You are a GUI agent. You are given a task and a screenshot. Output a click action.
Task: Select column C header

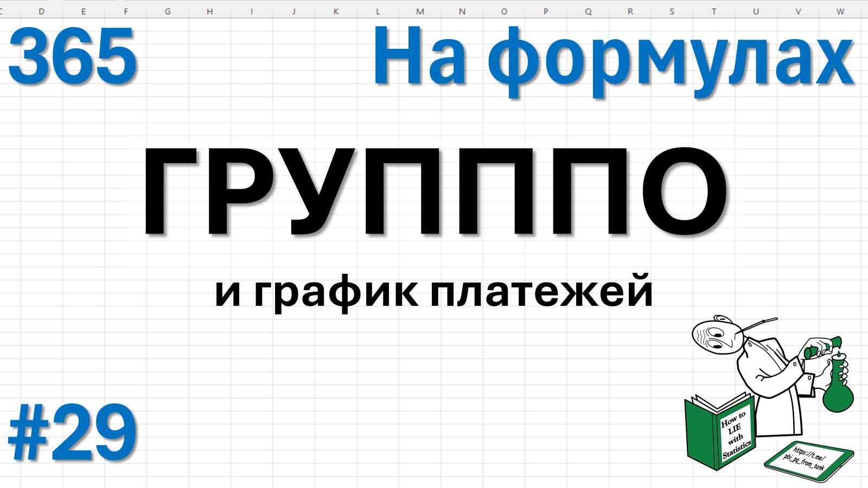pyautogui.click(x=1, y=9)
